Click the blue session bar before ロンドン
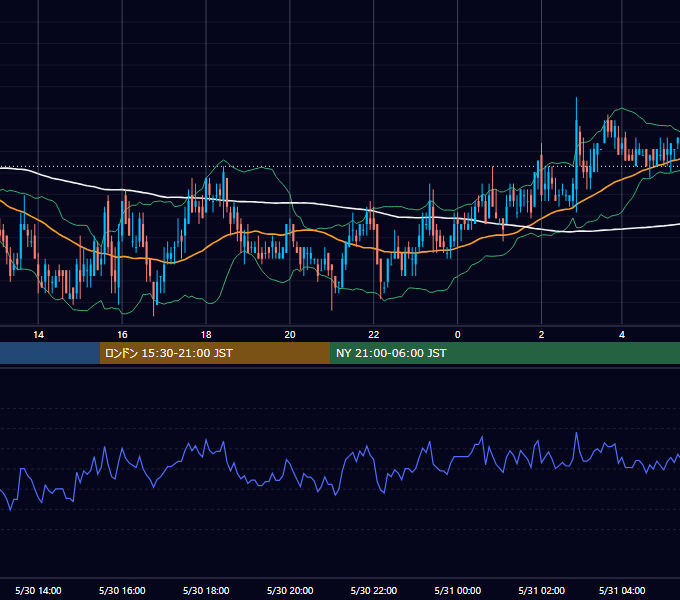This screenshot has height=600, width=680. point(50,353)
